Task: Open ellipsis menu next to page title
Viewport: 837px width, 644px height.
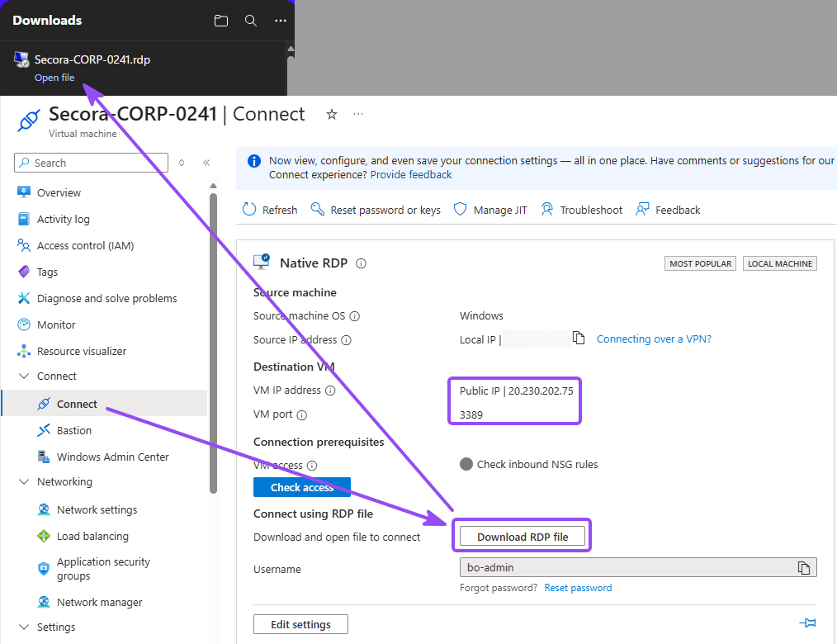Action: (358, 114)
